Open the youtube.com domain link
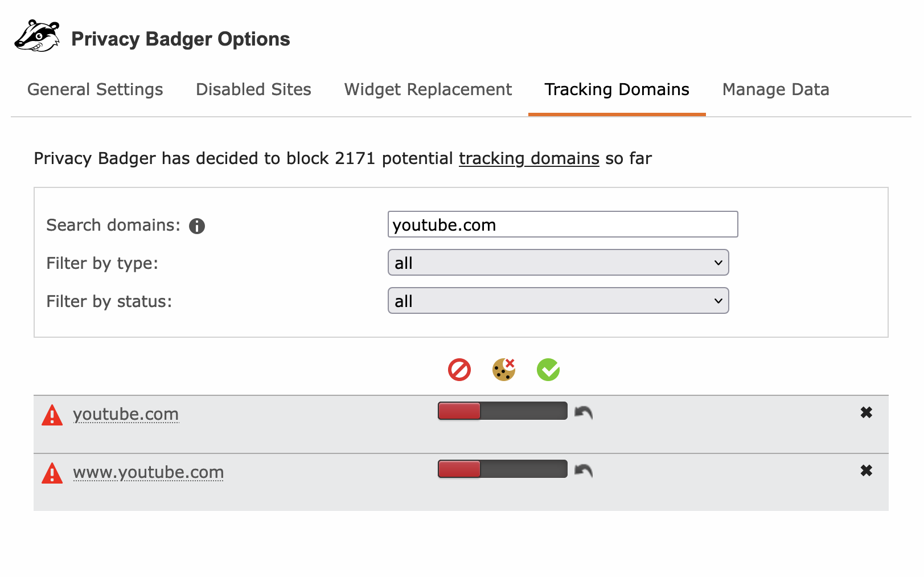Image resolution: width=924 pixels, height=577 pixels. (126, 414)
